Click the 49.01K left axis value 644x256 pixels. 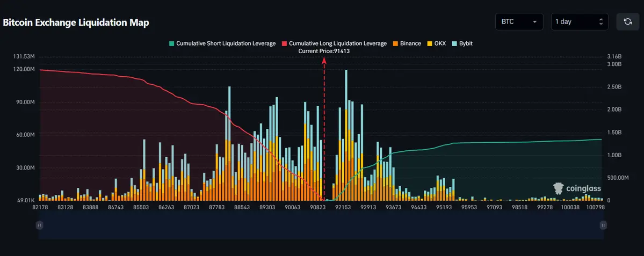click(25, 201)
